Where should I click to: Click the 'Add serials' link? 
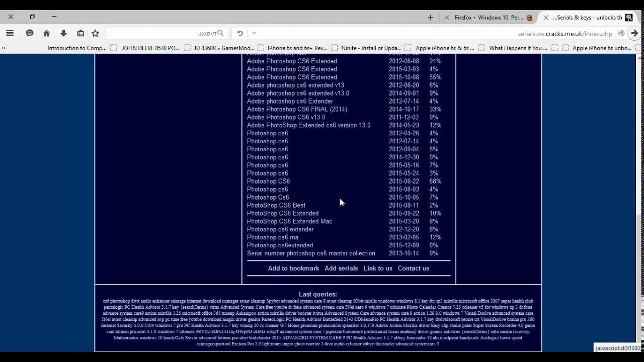coord(341,268)
